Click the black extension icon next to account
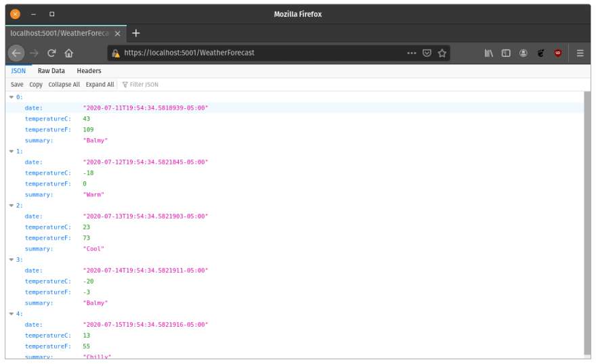The height and width of the screenshot is (364, 596). pyautogui.click(x=540, y=53)
